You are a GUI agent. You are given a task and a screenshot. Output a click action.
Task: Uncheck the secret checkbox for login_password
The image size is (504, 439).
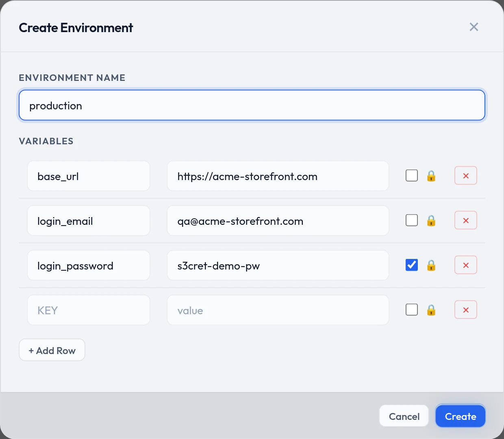pyautogui.click(x=412, y=265)
